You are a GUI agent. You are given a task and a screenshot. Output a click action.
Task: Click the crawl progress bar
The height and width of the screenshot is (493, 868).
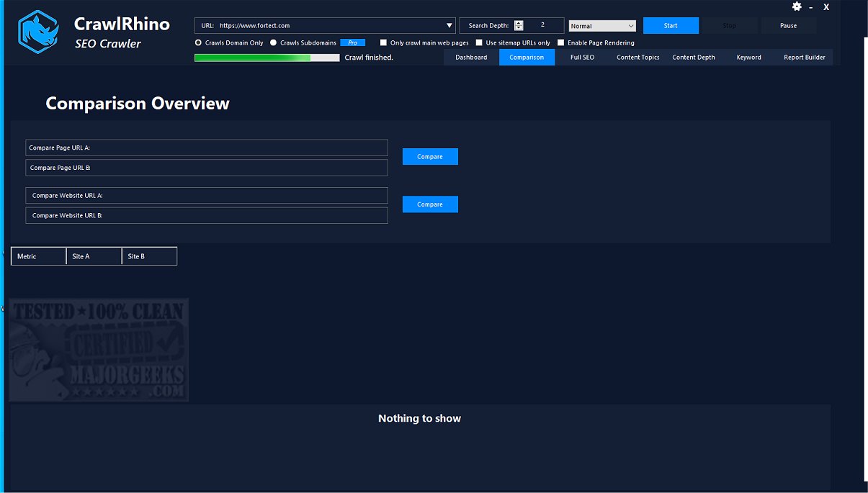coord(267,58)
